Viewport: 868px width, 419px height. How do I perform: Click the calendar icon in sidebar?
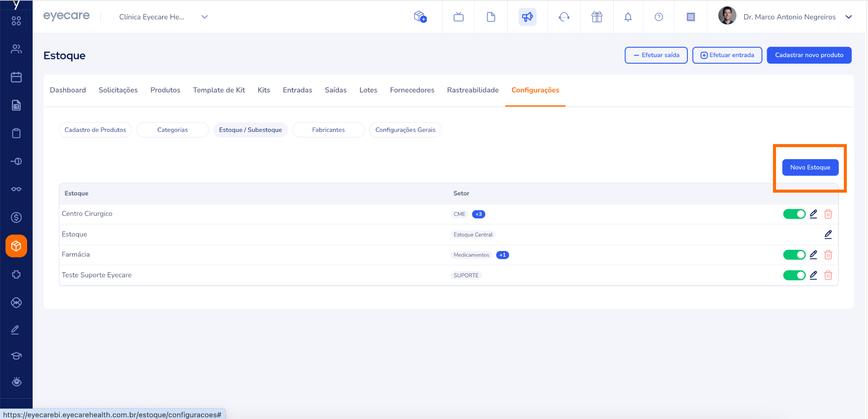tap(16, 77)
